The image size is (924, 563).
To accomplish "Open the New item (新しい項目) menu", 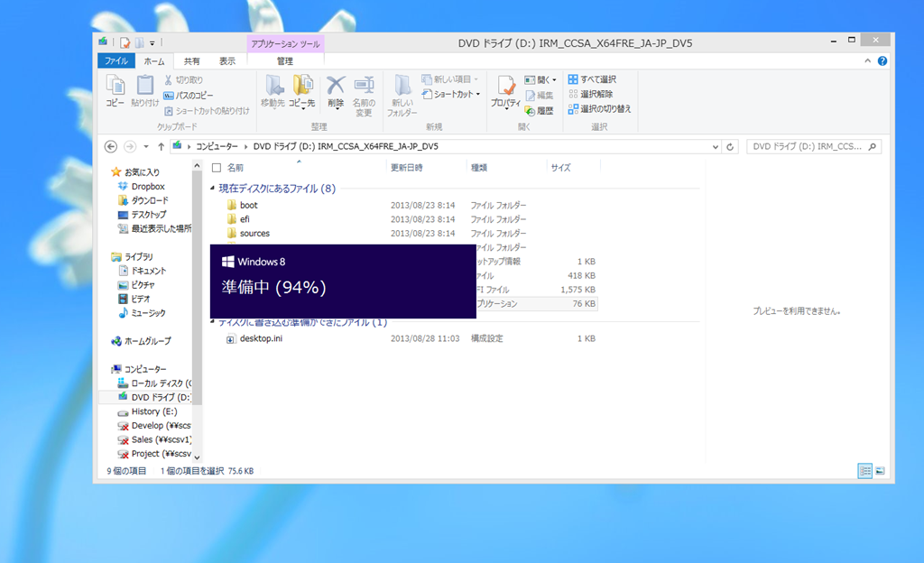I will (x=450, y=79).
